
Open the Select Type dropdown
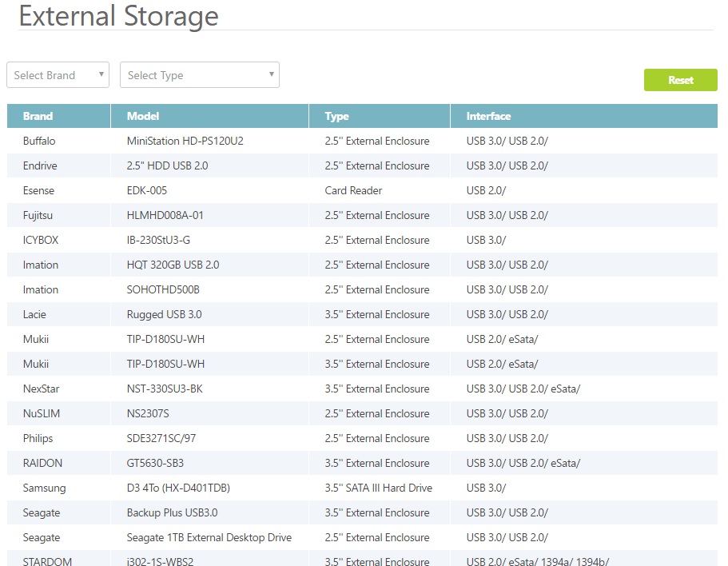200,75
